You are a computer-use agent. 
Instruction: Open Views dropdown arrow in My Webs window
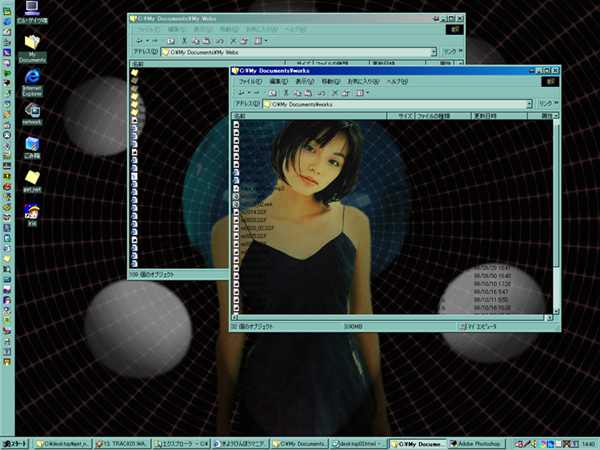tap(266, 41)
